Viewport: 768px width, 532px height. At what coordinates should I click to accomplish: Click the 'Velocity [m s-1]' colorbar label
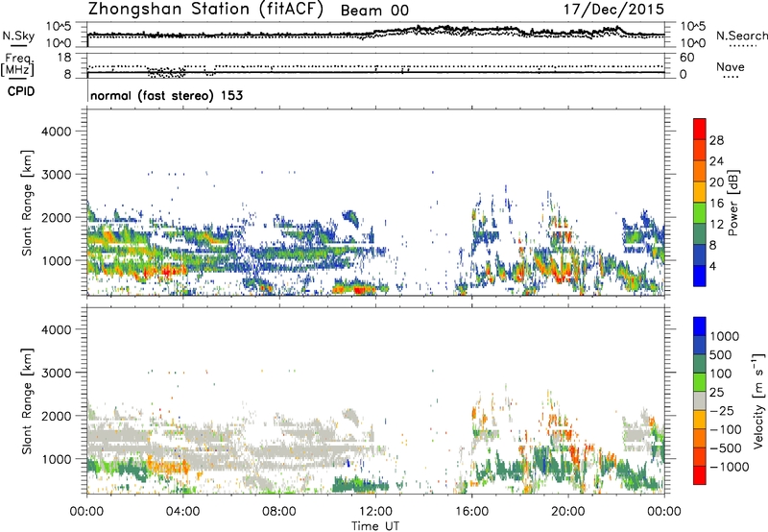click(x=758, y=400)
